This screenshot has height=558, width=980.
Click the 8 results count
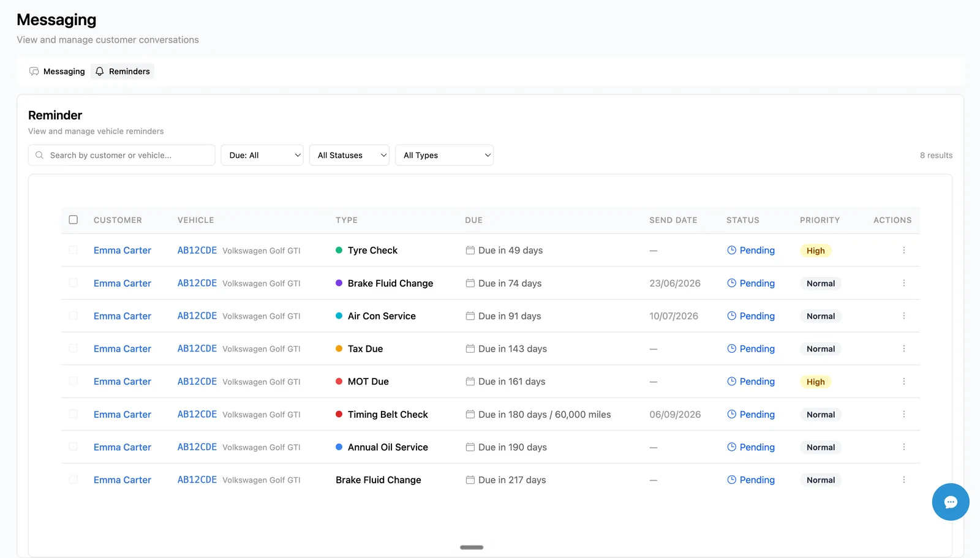tap(936, 156)
